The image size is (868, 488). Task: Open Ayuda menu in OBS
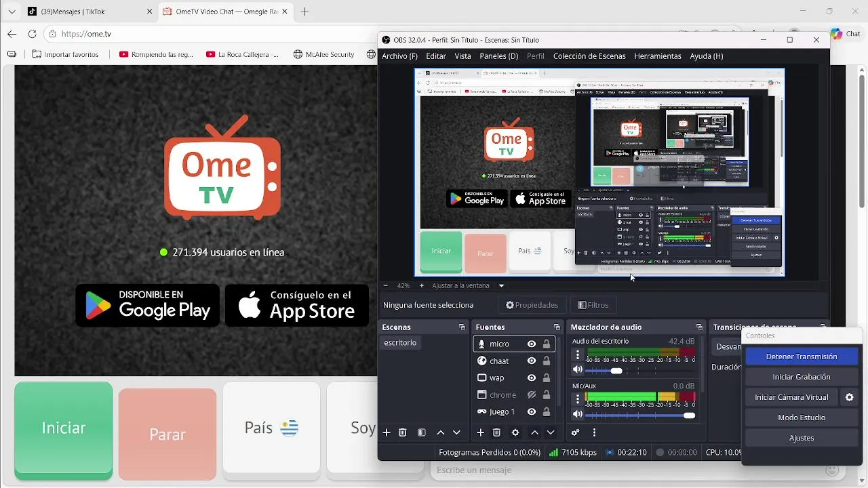pyautogui.click(x=706, y=56)
